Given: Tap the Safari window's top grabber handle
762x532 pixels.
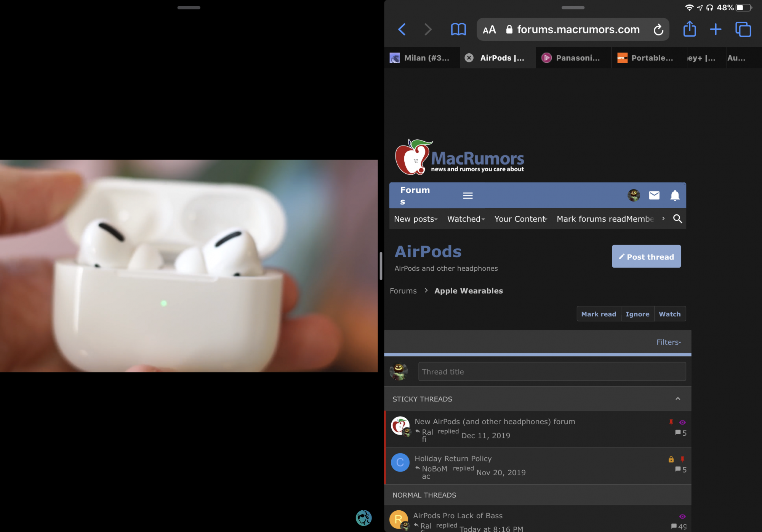Looking at the screenshot, I should pos(573,8).
